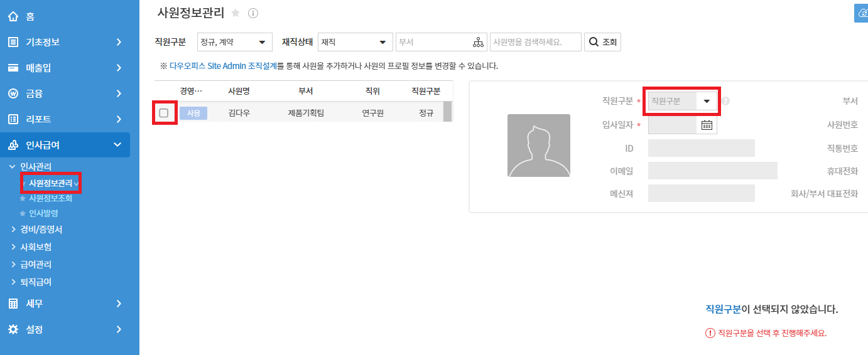868x355 pixels.
Task: Click the 조회 search button
Action: [x=602, y=43]
